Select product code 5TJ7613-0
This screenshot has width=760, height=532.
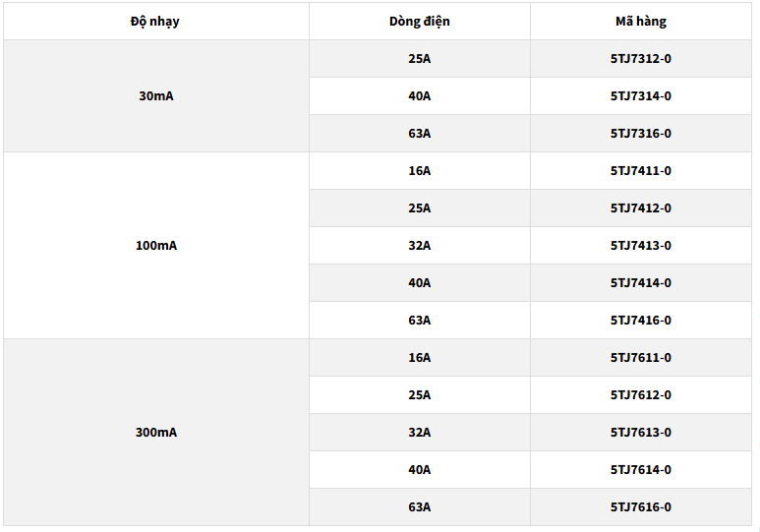point(640,433)
